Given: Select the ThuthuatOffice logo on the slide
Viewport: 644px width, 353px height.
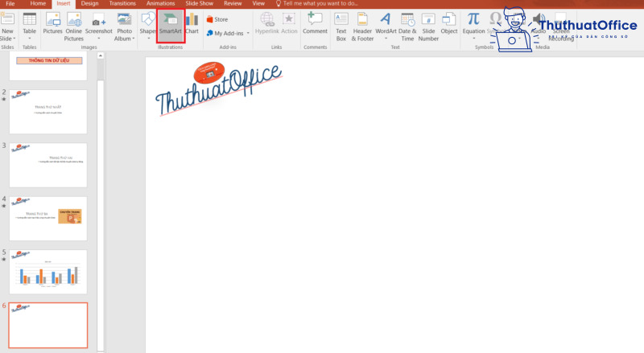Looking at the screenshot, I should tap(218, 89).
